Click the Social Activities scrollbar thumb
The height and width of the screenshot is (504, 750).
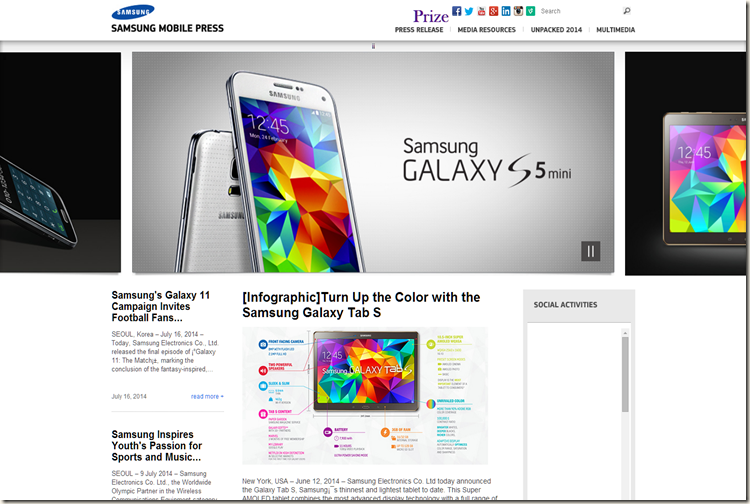point(625,374)
